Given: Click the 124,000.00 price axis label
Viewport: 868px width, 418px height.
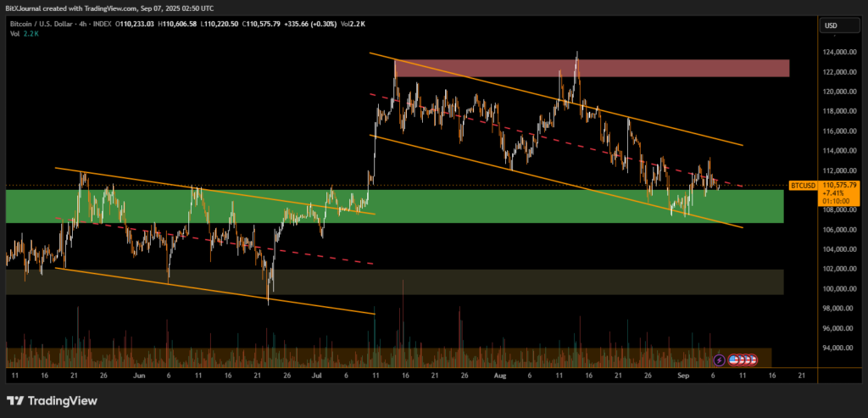Looking at the screenshot, I should pyautogui.click(x=837, y=53).
